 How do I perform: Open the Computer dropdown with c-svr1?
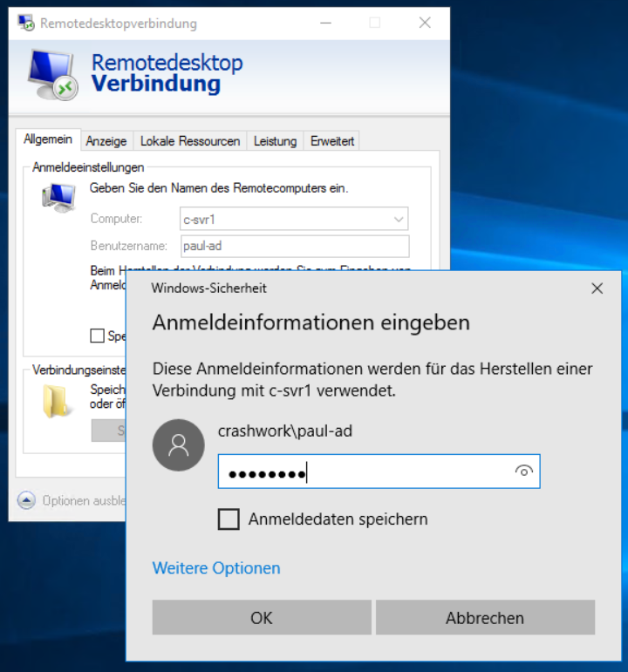pos(294,219)
